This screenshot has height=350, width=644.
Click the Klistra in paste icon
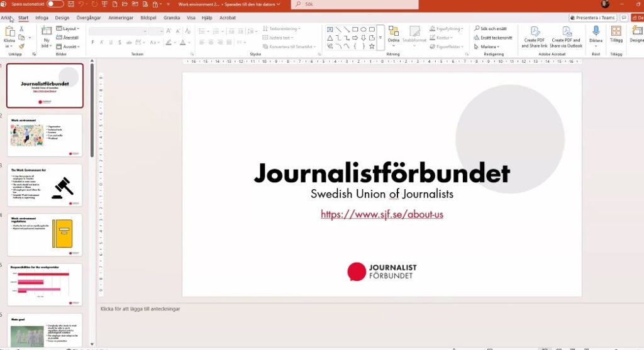pos(9,37)
